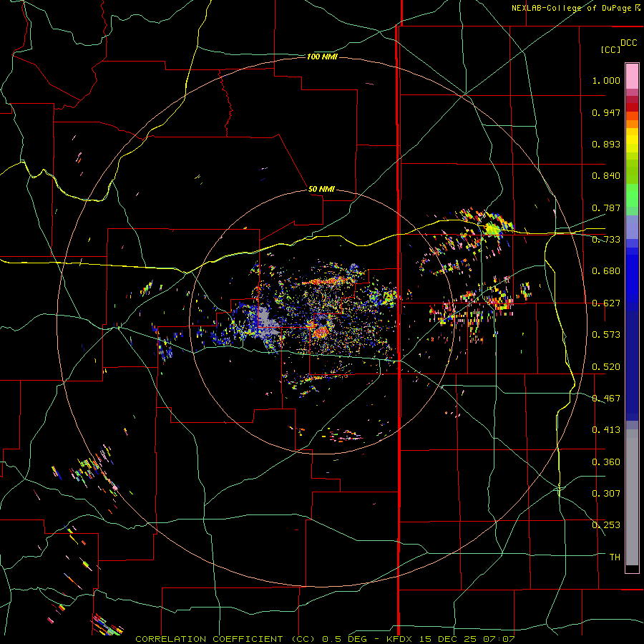Select the 0.360 scale value
The width and height of the screenshot is (644, 644).
pyautogui.click(x=606, y=462)
